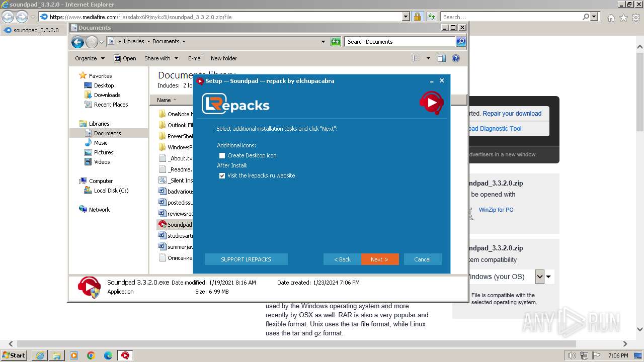
Task: Open Windows Media Player taskbar icon
Action: [x=74, y=355]
